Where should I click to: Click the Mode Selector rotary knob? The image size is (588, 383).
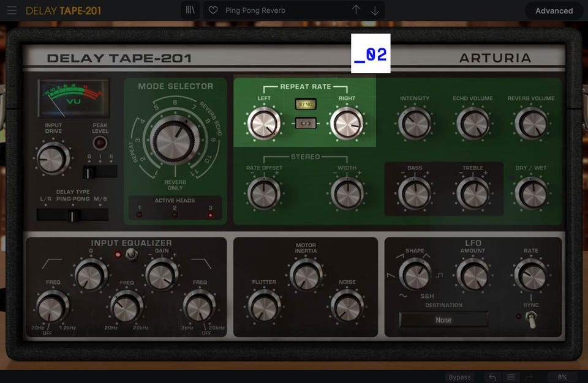pyautogui.click(x=175, y=141)
